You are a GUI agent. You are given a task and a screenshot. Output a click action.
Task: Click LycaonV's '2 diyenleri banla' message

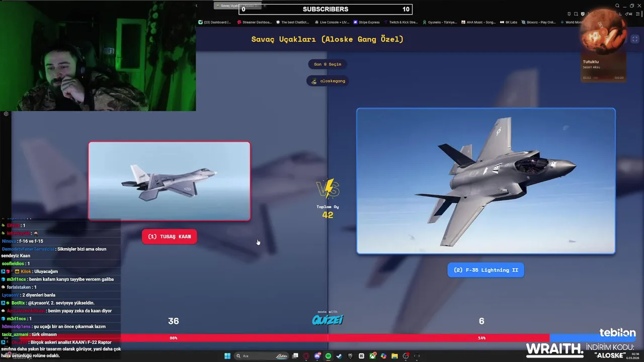(29, 295)
